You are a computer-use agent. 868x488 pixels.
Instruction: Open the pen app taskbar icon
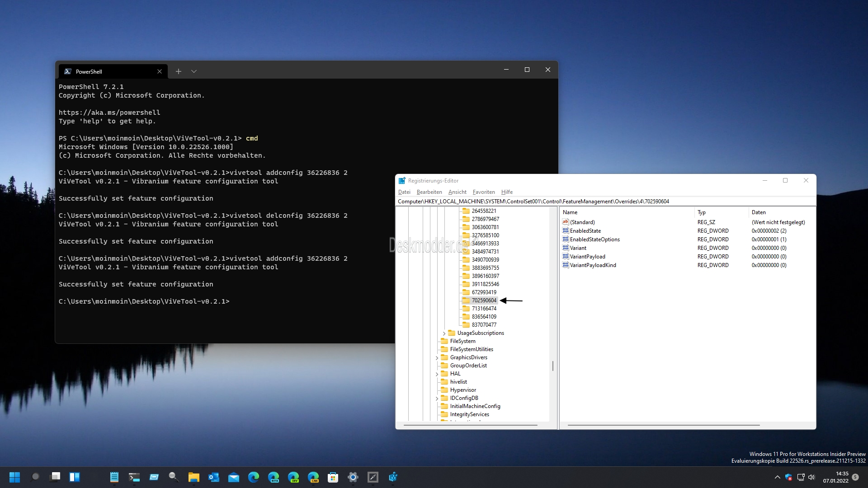click(x=373, y=477)
